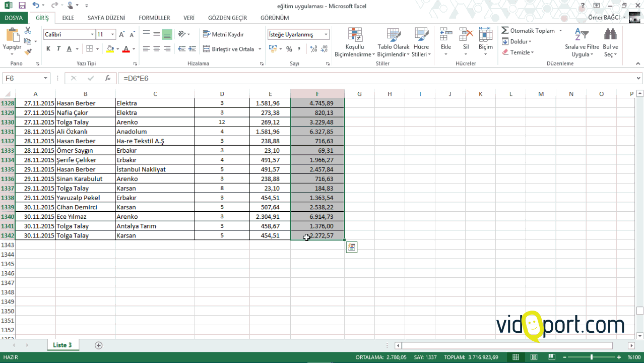Screen dimensions: 644x363
Task: Expand the Name Box dropdown arrow
Action: click(45, 79)
